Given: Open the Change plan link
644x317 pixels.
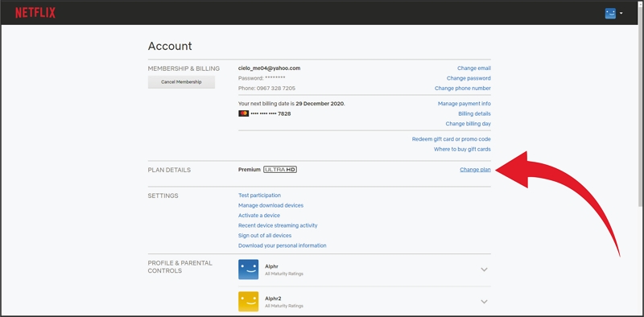Looking at the screenshot, I should pos(475,170).
